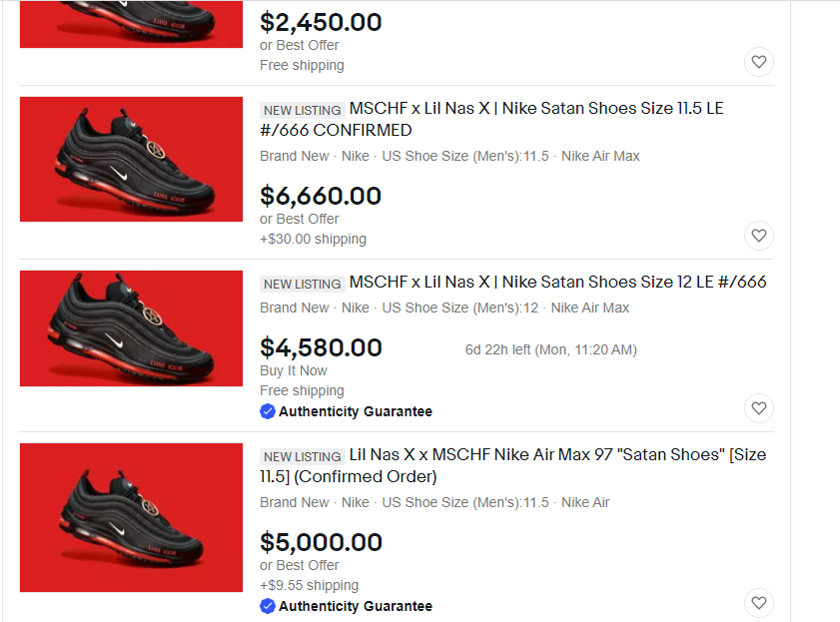This screenshot has height=622, width=840.
Task: Click the 6d 22h left time remaining
Action: tap(550, 349)
